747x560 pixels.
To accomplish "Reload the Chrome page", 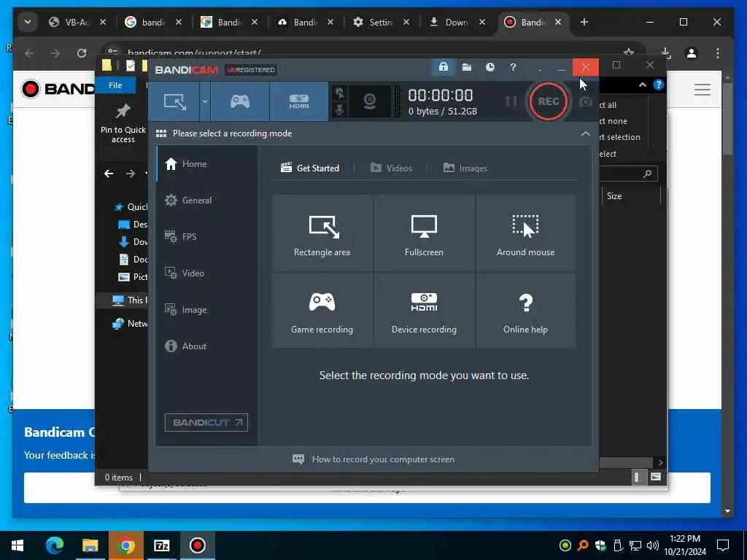I will [82, 52].
